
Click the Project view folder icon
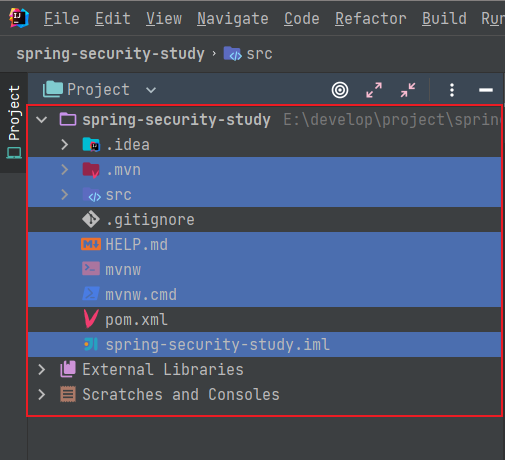(x=53, y=89)
